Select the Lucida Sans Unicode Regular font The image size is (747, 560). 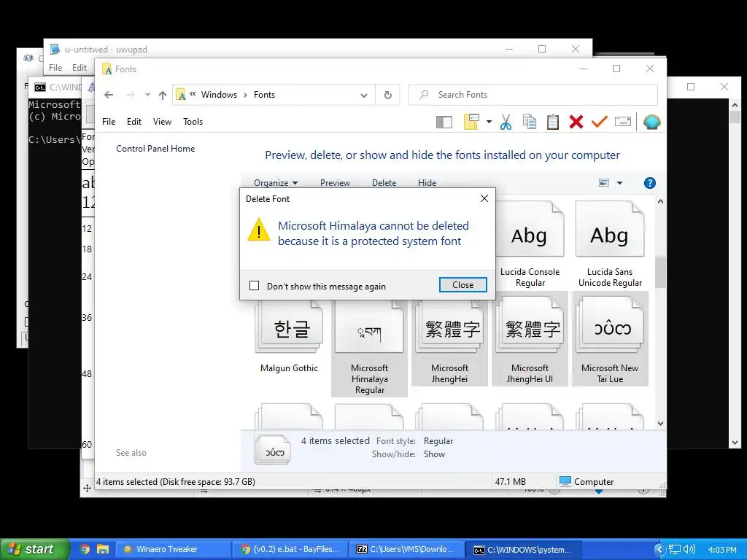click(610, 244)
